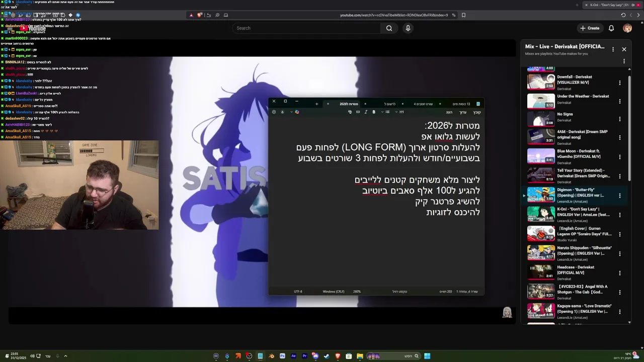Viewport: 644px width, 362px height.
Task: Open Brave browser from taskbar
Action: click(338, 356)
